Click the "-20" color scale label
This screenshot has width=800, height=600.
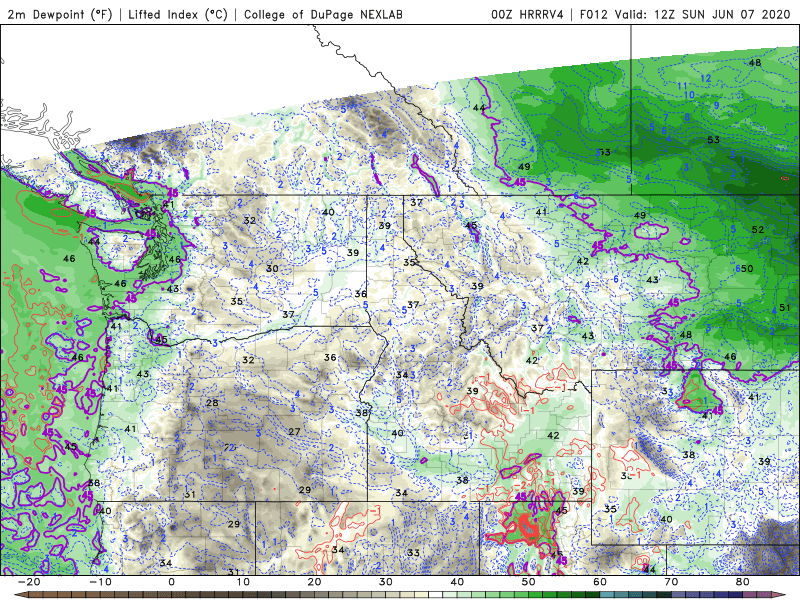29,582
